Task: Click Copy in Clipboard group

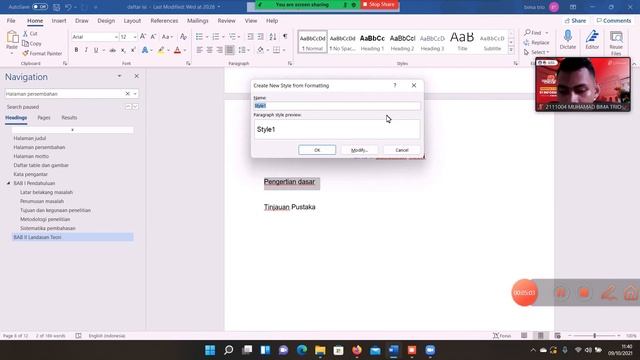Action: pyautogui.click(x=32, y=43)
